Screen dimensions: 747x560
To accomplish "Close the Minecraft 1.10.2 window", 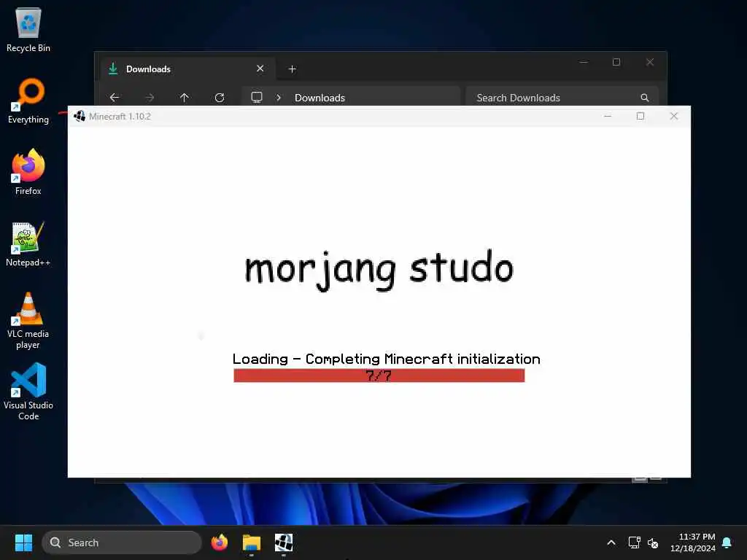I will coord(673,116).
